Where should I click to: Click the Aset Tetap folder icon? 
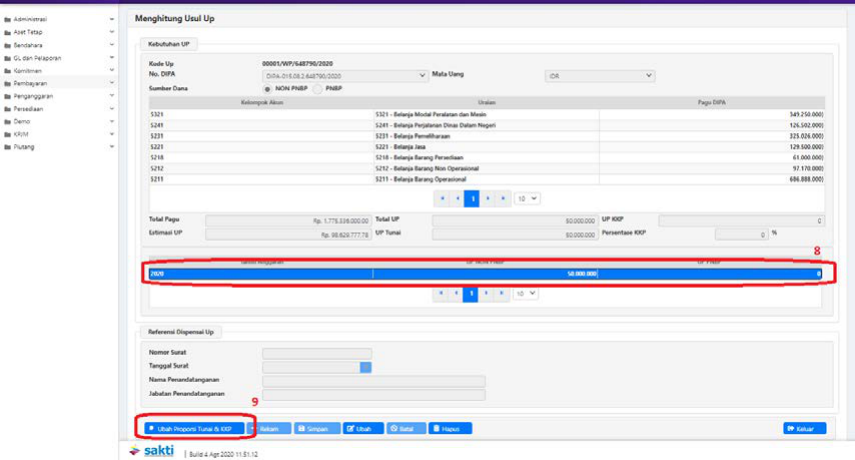pos(8,32)
